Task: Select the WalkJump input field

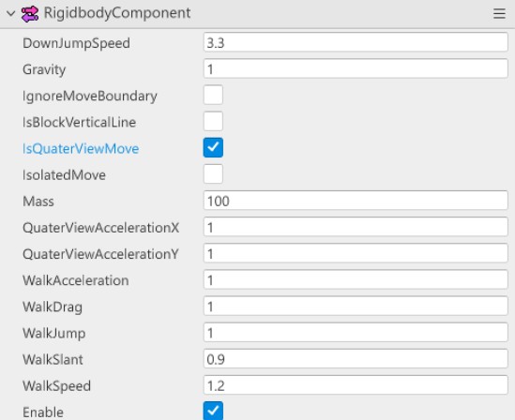Action: (x=356, y=333)
